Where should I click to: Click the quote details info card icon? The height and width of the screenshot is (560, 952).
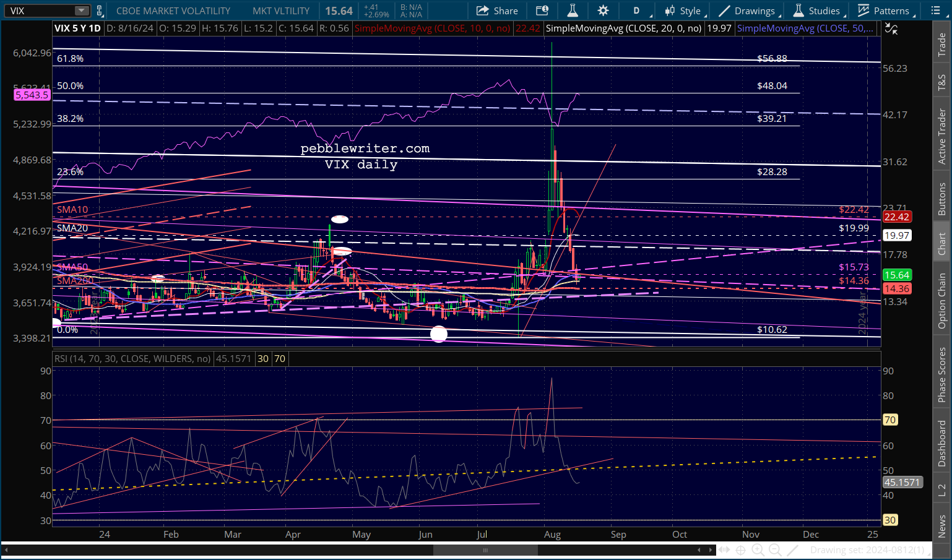click(542, 11)
